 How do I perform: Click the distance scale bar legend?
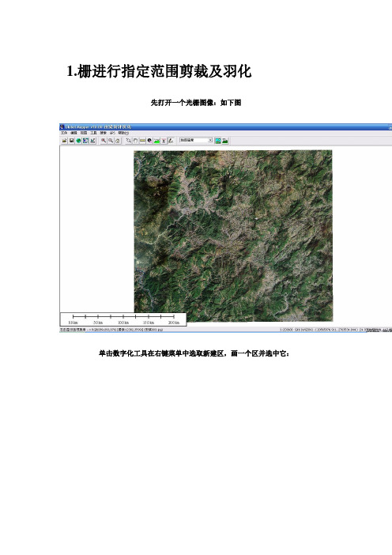(123, 319)
